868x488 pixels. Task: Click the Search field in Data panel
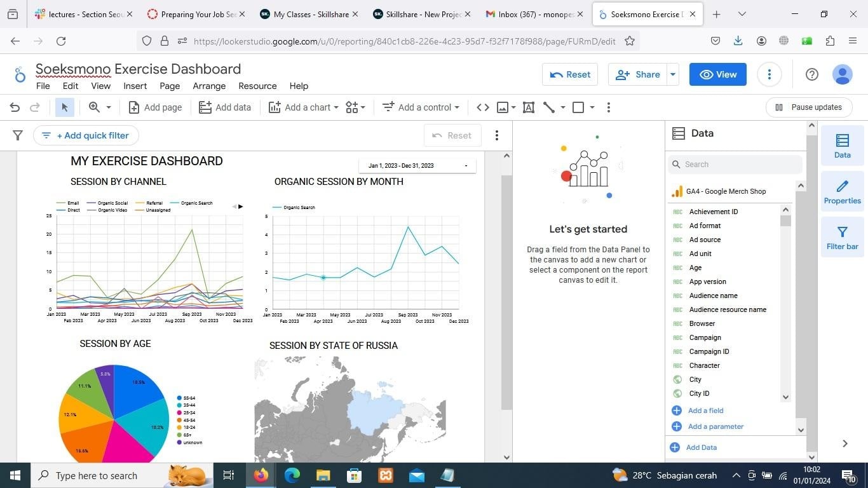click(x=735, y=165)
